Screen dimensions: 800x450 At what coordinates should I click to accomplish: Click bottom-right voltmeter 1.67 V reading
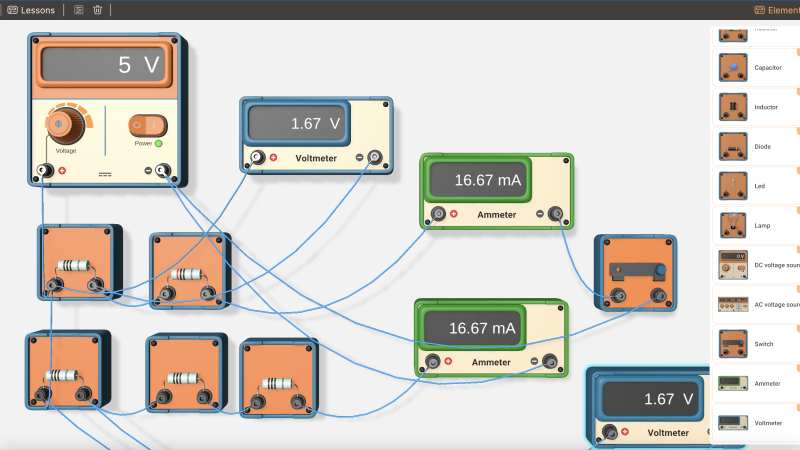pyautogui.click(x=651, y=398)
